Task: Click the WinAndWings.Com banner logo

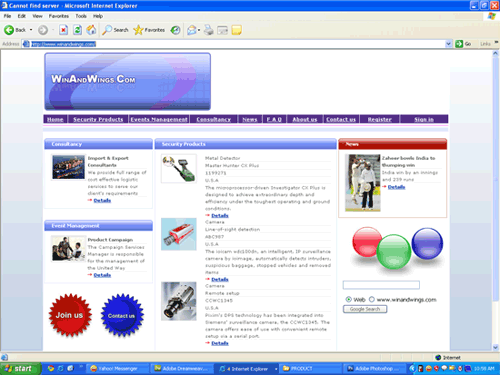Action: point(127,81)
